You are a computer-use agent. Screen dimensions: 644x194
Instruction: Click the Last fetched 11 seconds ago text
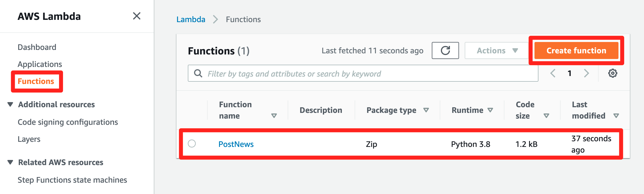[x=372, y=50]
